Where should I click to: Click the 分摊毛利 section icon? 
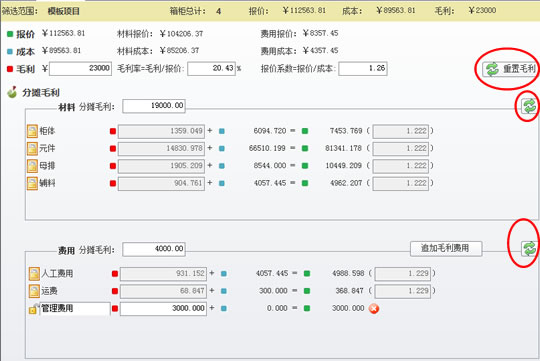(x=12, y=92)
